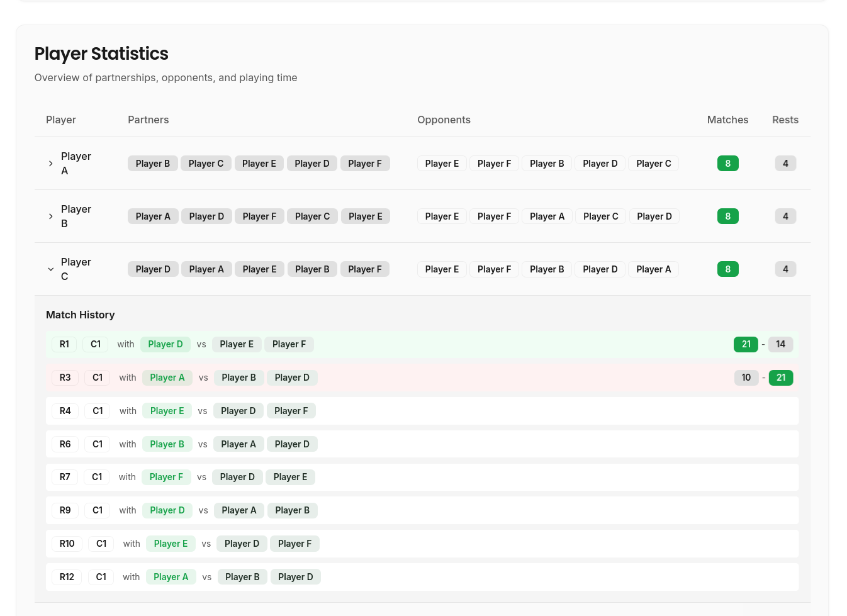Click Player F opponent tag in R10 row

tap(294, 544)
